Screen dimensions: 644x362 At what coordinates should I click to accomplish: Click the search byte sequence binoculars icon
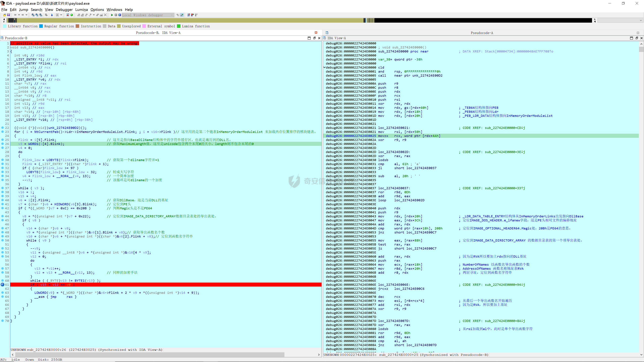[41, 15]
